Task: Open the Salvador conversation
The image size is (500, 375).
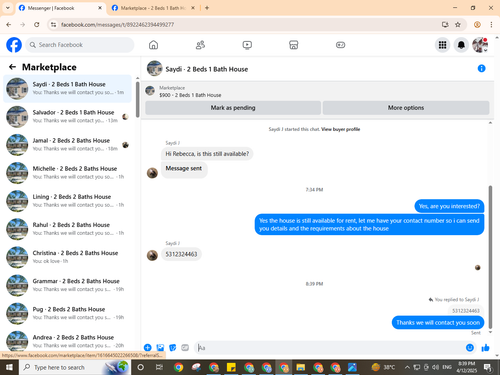Action: tap(67, 117)
